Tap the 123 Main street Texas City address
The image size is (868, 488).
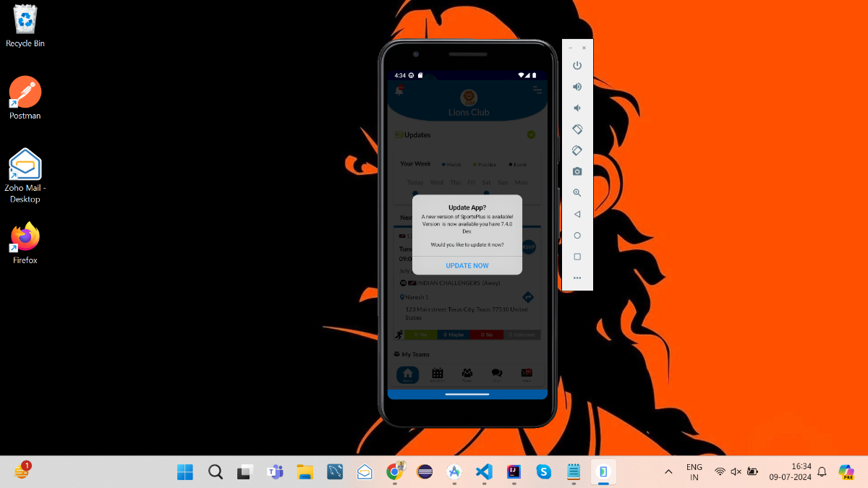click(467, 313)
